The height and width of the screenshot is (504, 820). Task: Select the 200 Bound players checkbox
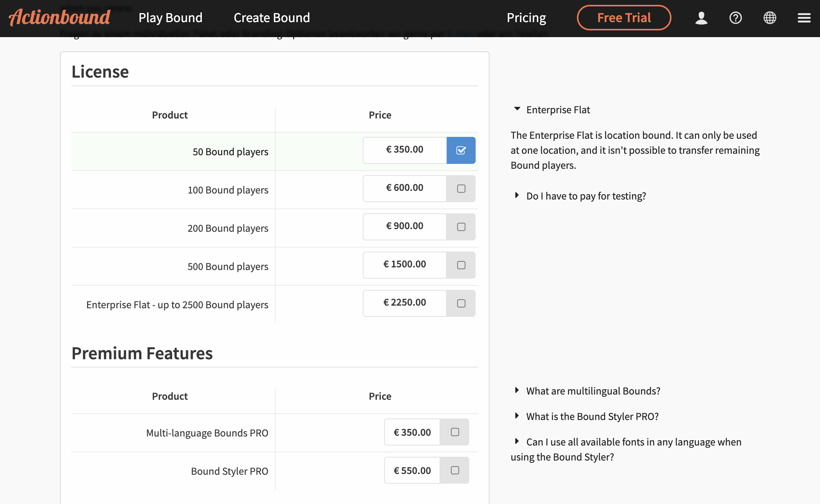click(x=461, y=227)
